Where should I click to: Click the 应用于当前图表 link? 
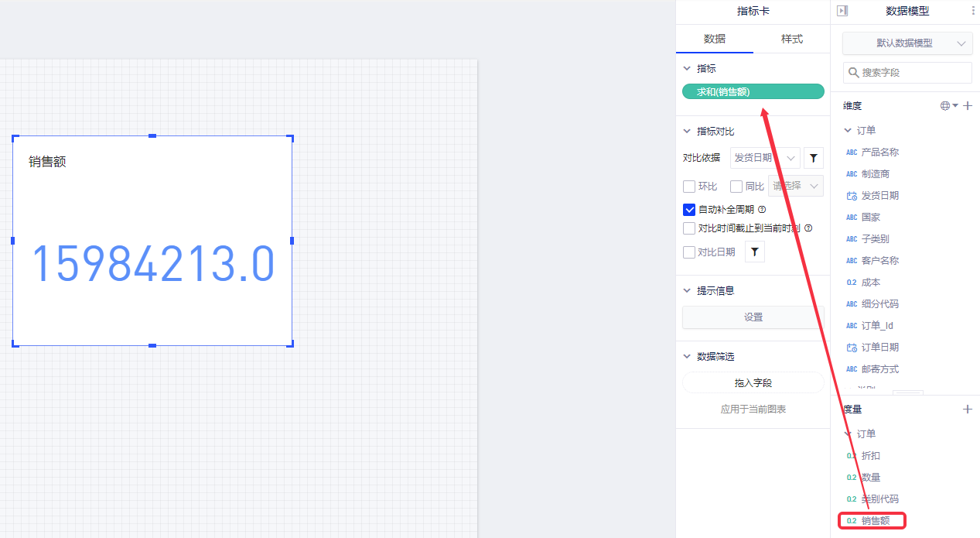coord(753,409)
